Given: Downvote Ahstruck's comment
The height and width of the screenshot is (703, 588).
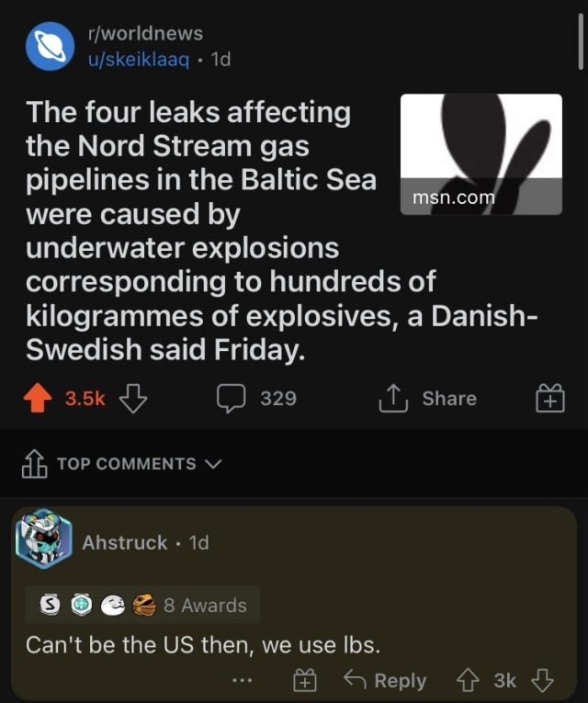Looking at the screenshot, I should 543,680.
